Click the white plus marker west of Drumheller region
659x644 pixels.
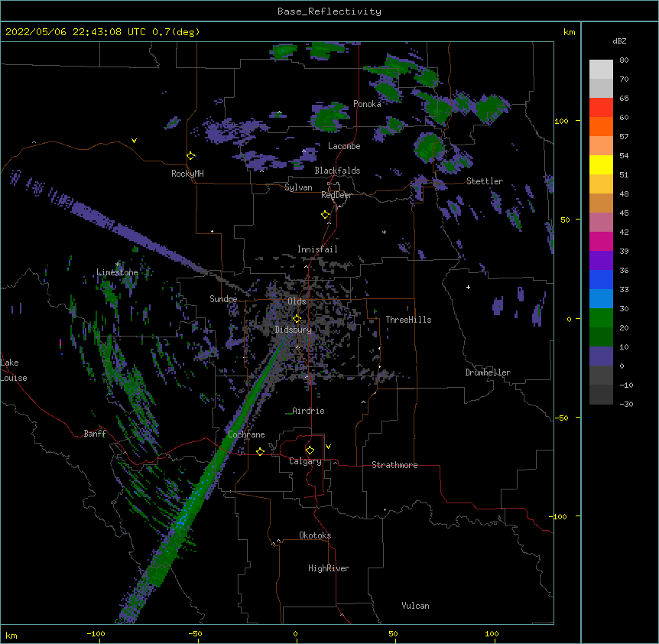coord(468,287)
